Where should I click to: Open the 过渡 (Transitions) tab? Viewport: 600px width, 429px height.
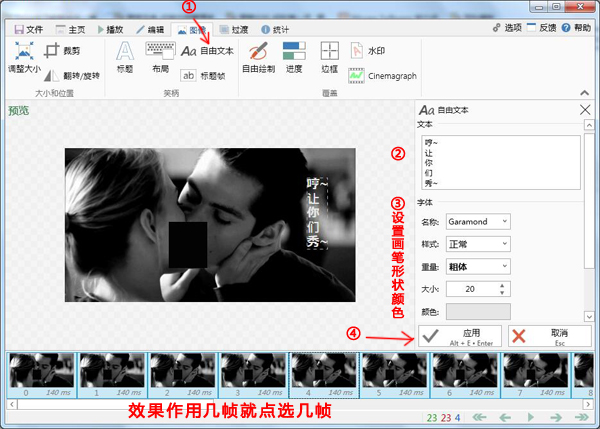coord(234,29)
